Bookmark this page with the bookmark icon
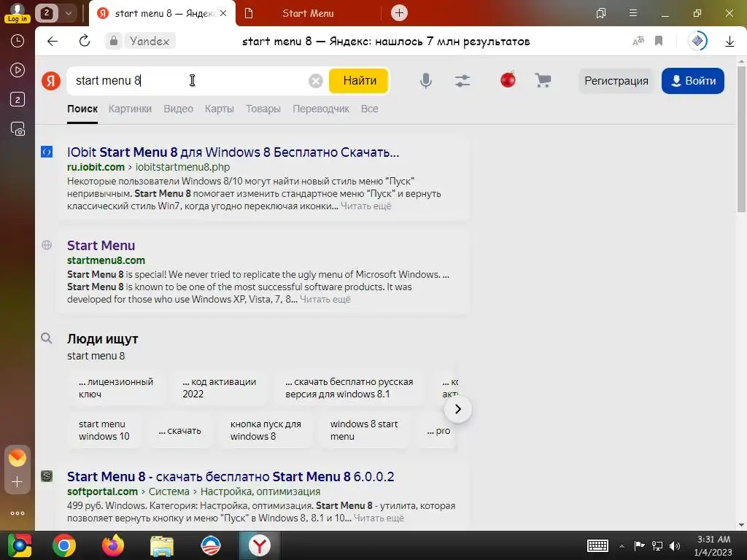This screenshot has width=747, height=560. click(x=659, y=41)
